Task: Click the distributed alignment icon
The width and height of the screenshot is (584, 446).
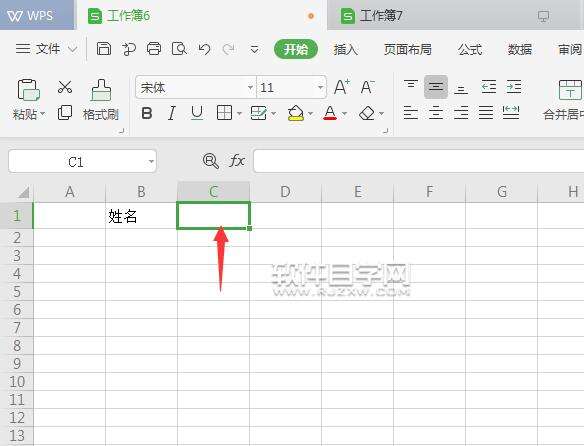Action: [x=511, y=112]
